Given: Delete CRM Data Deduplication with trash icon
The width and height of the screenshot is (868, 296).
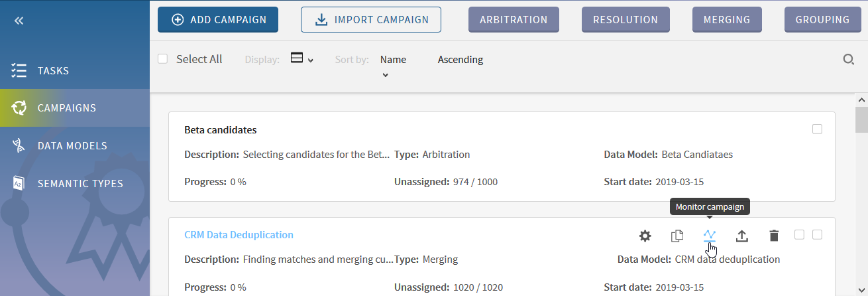Looking at the screenshot, I should pos(774,236).
